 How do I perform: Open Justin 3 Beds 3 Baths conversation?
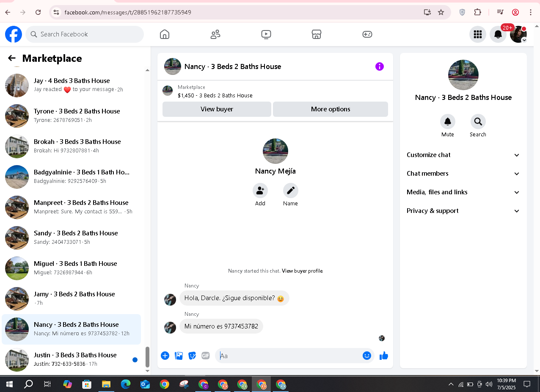tap(72, 359)
